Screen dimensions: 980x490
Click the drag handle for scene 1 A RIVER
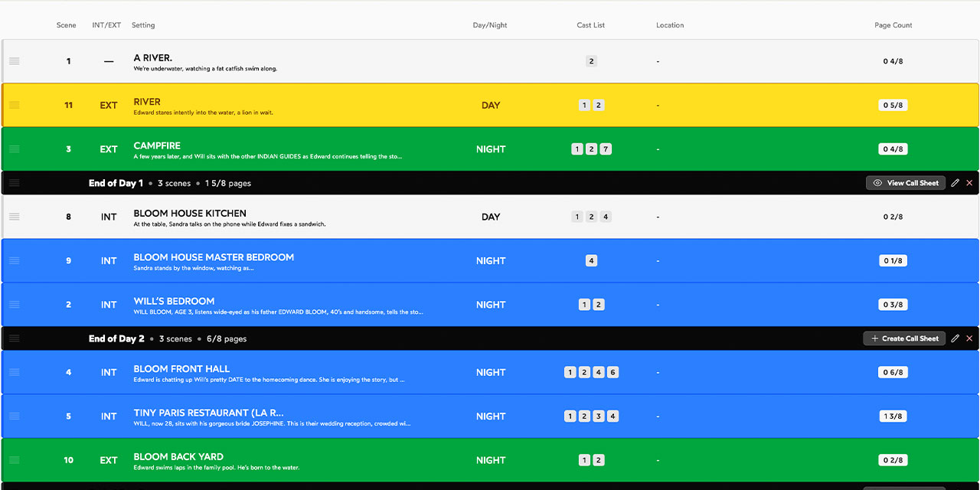click(x=14, y=61)
